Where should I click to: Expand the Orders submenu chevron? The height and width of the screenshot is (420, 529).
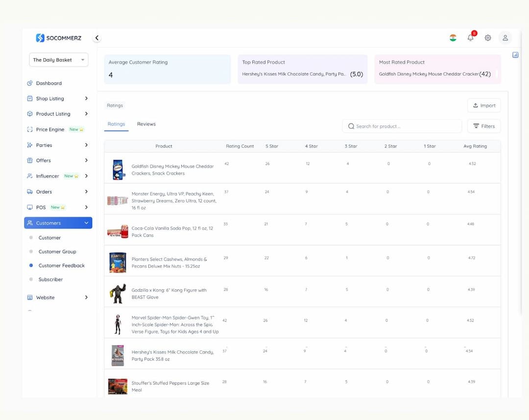(86, 191)
